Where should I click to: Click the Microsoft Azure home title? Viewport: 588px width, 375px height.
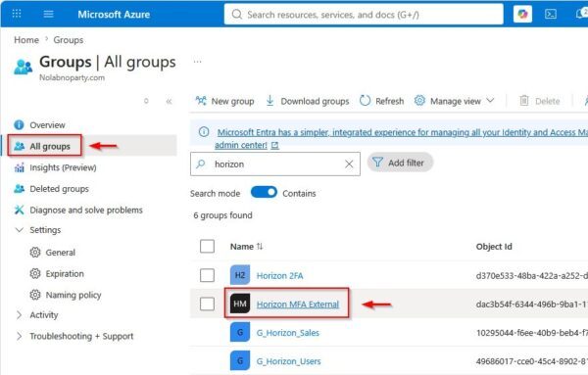coord(114,15)
